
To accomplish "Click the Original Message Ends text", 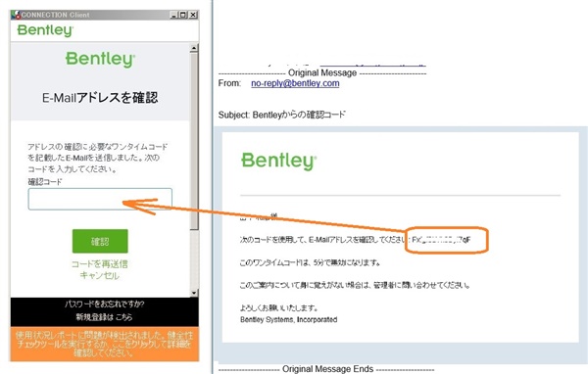I will [x=327, y=369].
